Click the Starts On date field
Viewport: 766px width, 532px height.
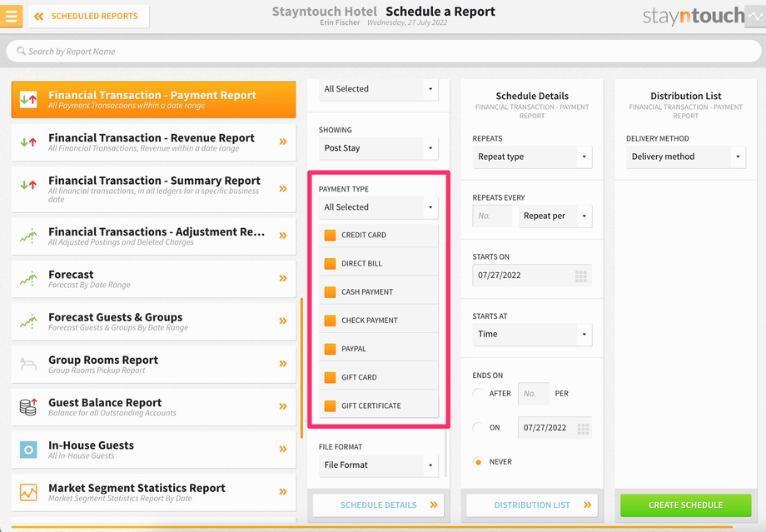tap(532, 275)
